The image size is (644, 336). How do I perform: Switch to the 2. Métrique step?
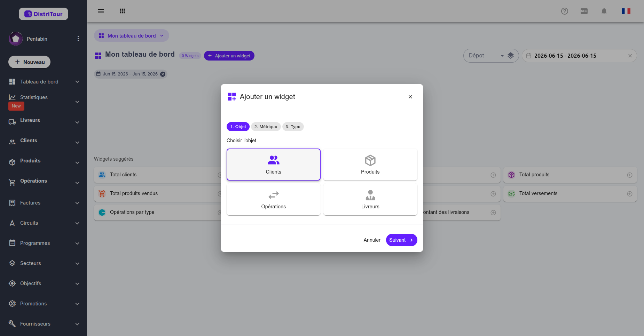(266, 127)
